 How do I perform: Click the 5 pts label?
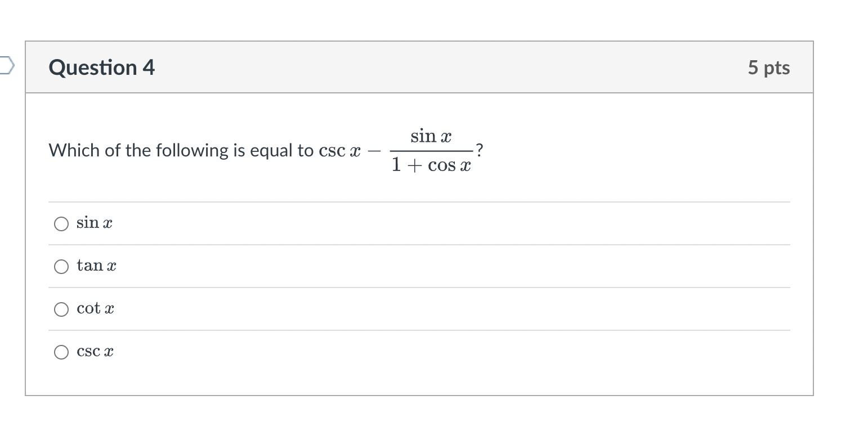coord(769,67)
